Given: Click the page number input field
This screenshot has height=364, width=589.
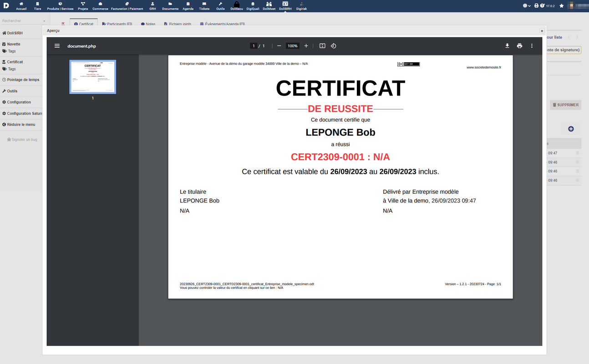Looking at the screenshot, I should click(x=254, y=46).
